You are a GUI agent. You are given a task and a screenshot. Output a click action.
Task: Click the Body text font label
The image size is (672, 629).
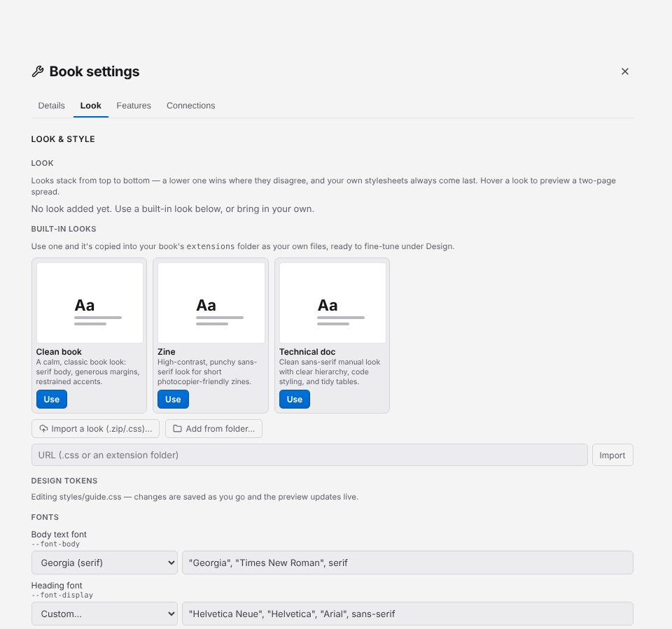coord(59,535)
